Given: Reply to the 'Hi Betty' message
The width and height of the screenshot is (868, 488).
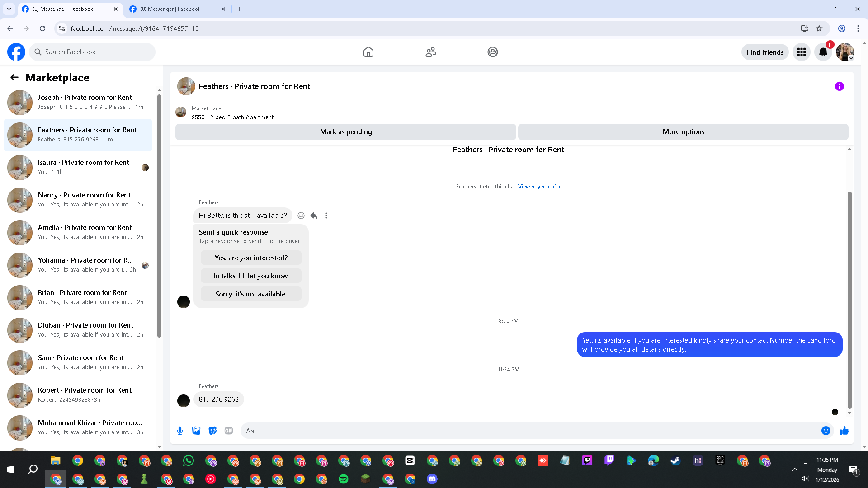Looking at the screenshot, I should tap(314, 216).
